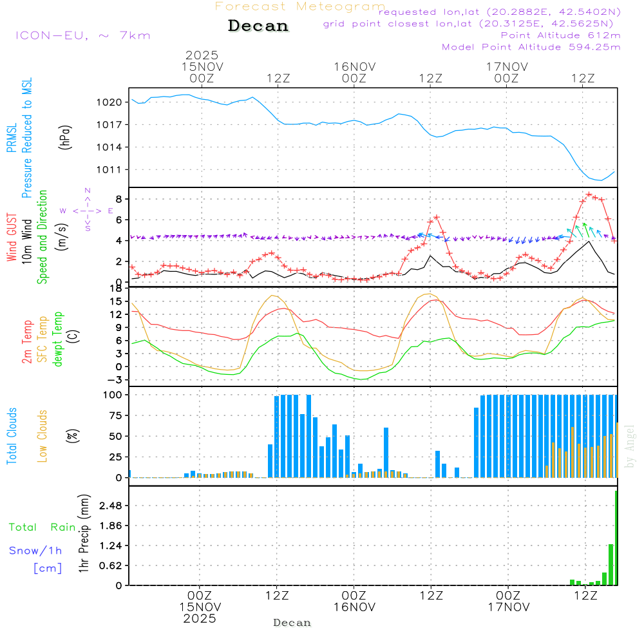This screenshot has height=644, width=644.
Task: Click the Model Point Altitude 594.25m text
Action: [531, 47]
